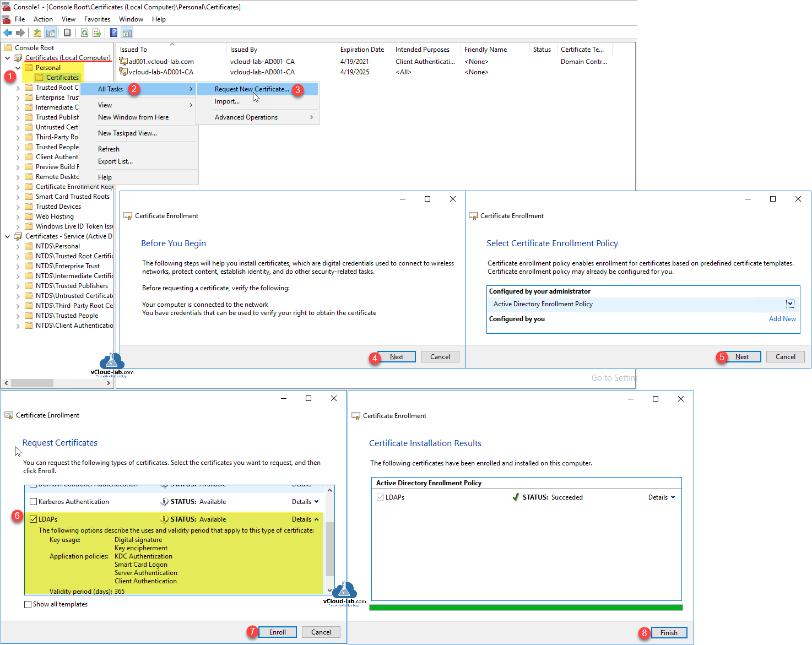Uncheck the LDAPs checkbox in Request Certificates

34,519
